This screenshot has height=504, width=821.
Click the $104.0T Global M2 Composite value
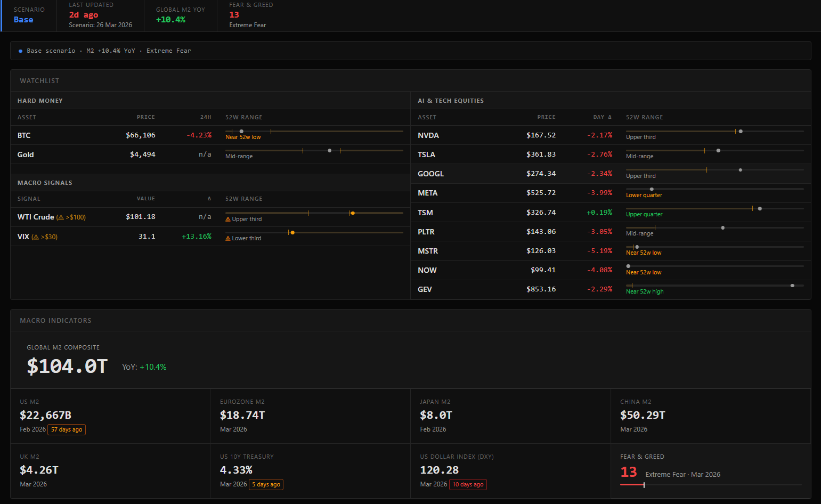[x=67, y=366]
